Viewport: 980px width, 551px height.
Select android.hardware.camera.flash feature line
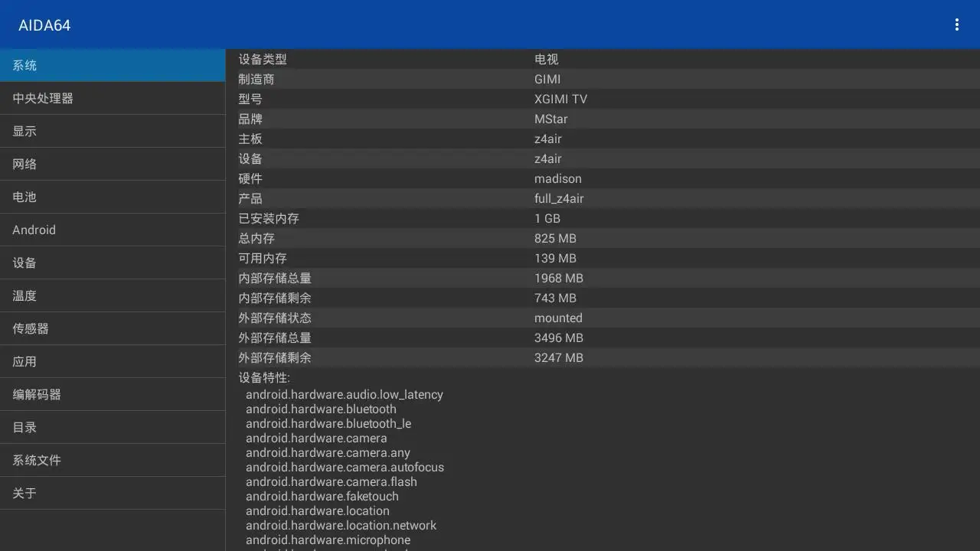coord(332,482)
